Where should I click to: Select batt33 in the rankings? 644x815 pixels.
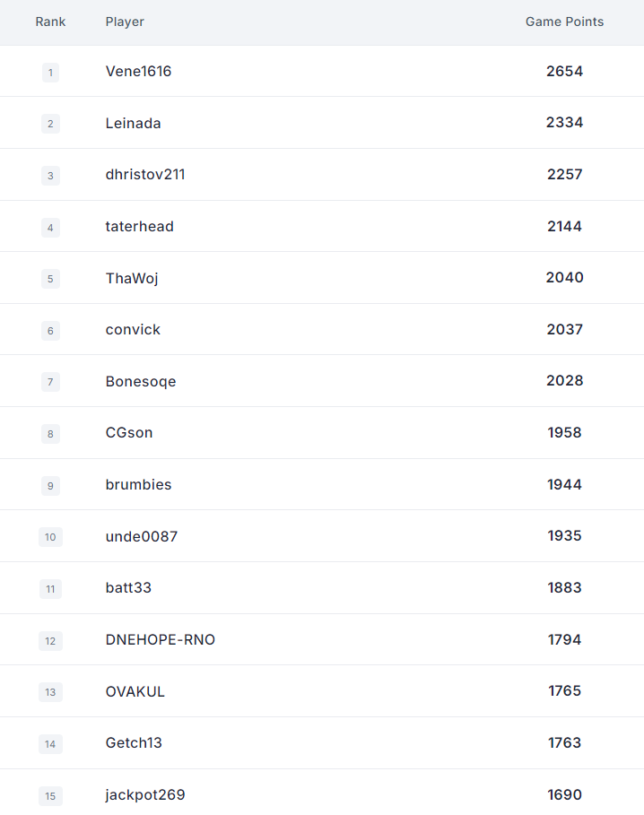point(128,587)
